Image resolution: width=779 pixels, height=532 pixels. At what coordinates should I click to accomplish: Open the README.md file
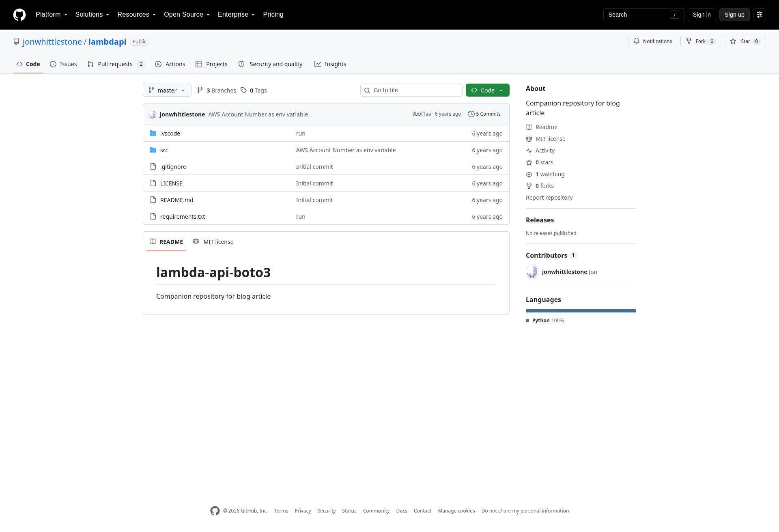177,200
